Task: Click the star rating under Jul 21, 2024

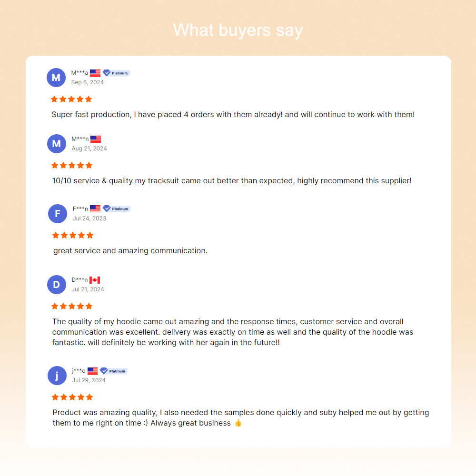Action: coord(72,306)
